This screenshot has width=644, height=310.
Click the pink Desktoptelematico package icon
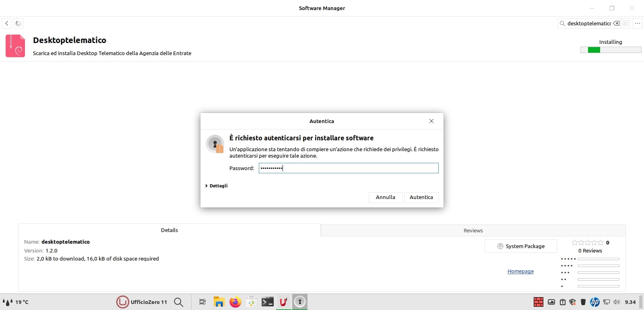coord(15,46)
